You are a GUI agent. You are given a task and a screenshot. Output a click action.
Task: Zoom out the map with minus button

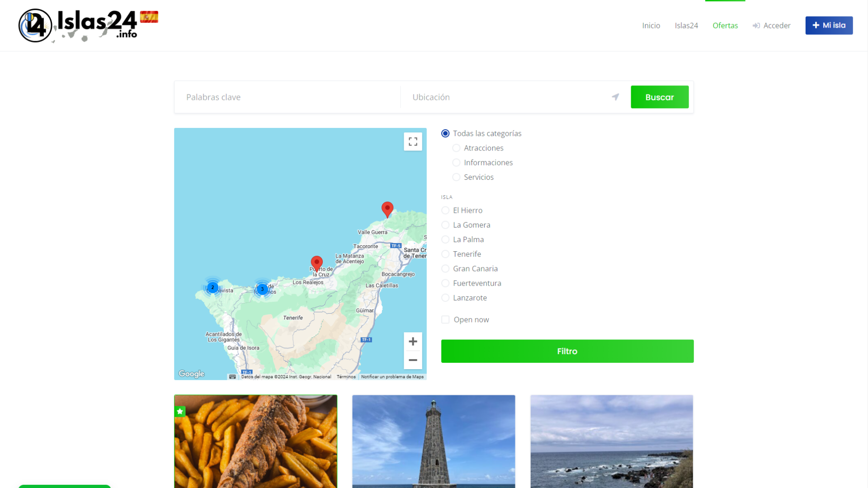point(413,360)
